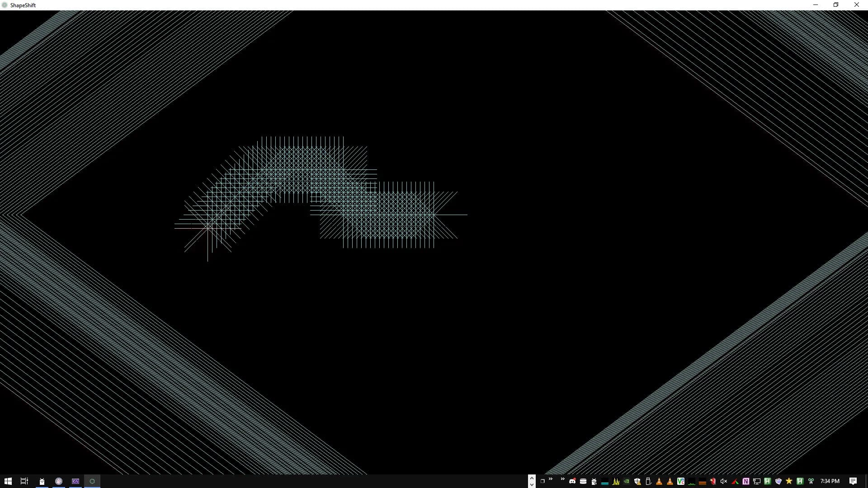Viewport: 868px width, 488px height.
Task: Open the paw print app on taskbar
Action: tap(59, 481)
